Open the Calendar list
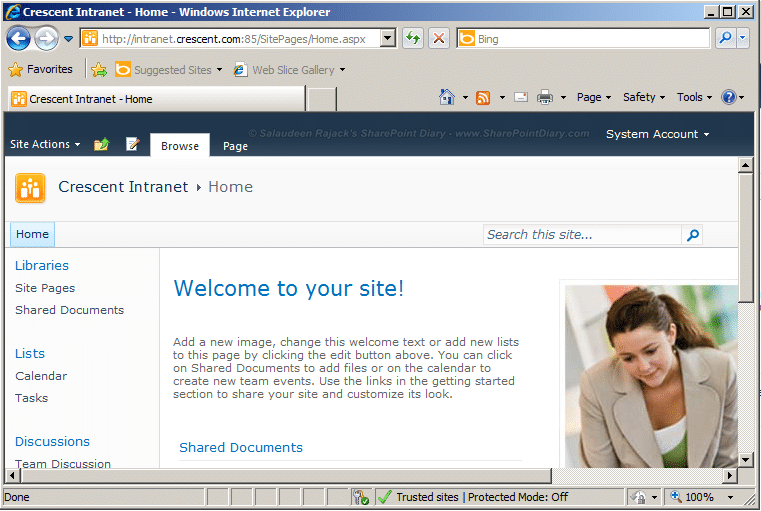 coord(41,376)
